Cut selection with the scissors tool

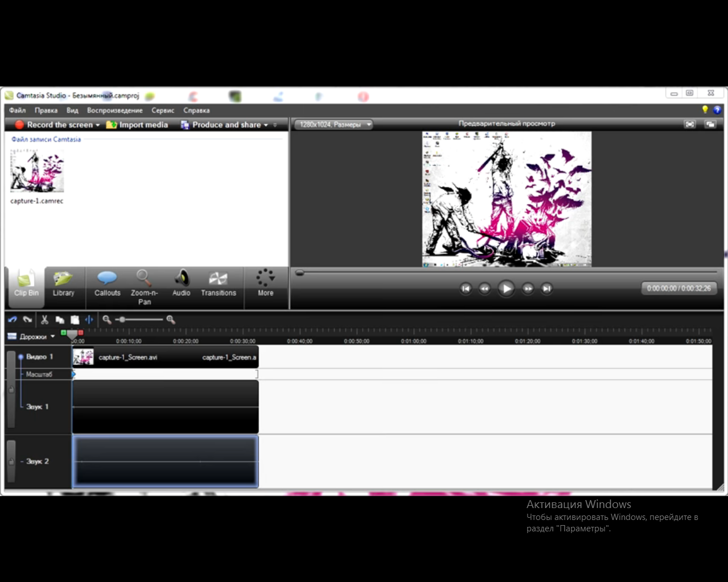pos(44,320)
